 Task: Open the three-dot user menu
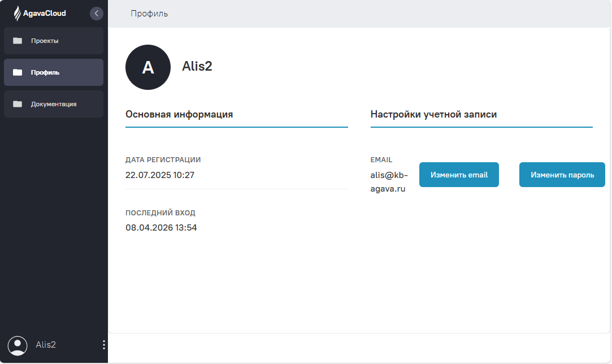click(x=103, y=345)
